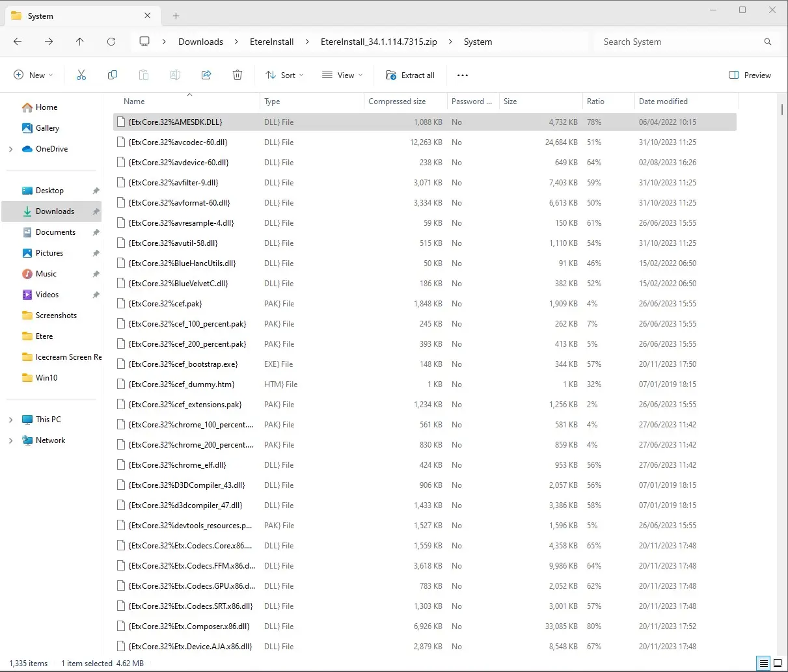Switch to details view layout
This screenshot has height=672, width=788.
[764, 664]
